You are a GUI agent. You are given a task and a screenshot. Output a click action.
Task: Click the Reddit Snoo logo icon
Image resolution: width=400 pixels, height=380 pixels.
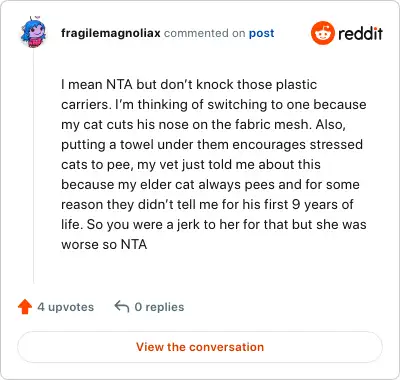(322, 33)
